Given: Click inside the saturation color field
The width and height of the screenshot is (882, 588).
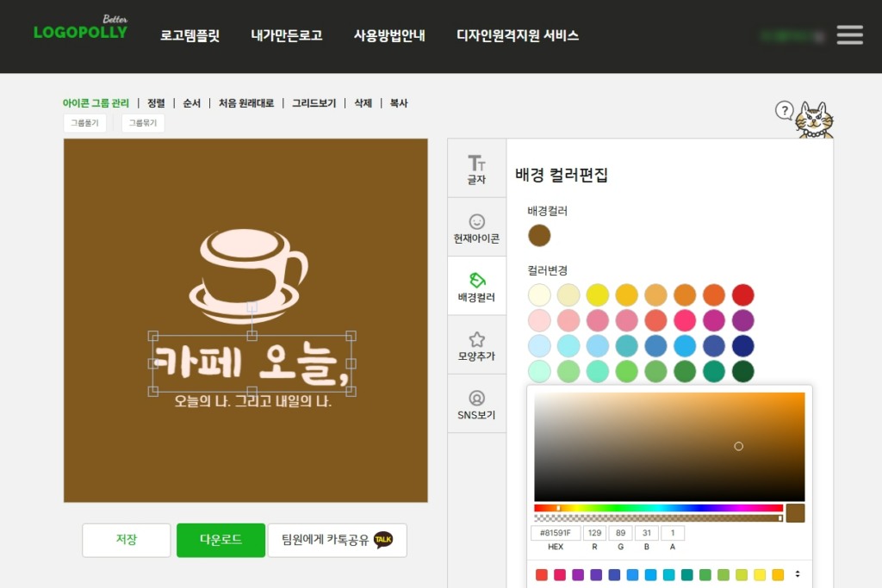Looking at the screenshot, I should [669, 446].
